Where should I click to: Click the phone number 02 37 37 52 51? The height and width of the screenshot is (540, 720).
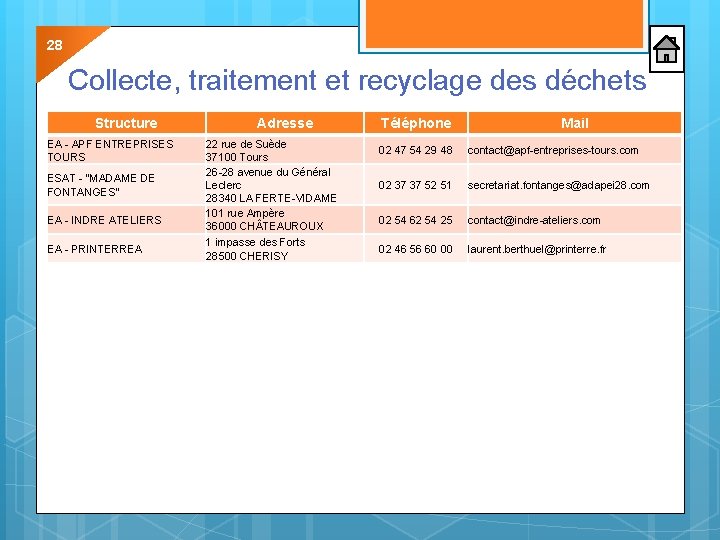tap(415, 185)
